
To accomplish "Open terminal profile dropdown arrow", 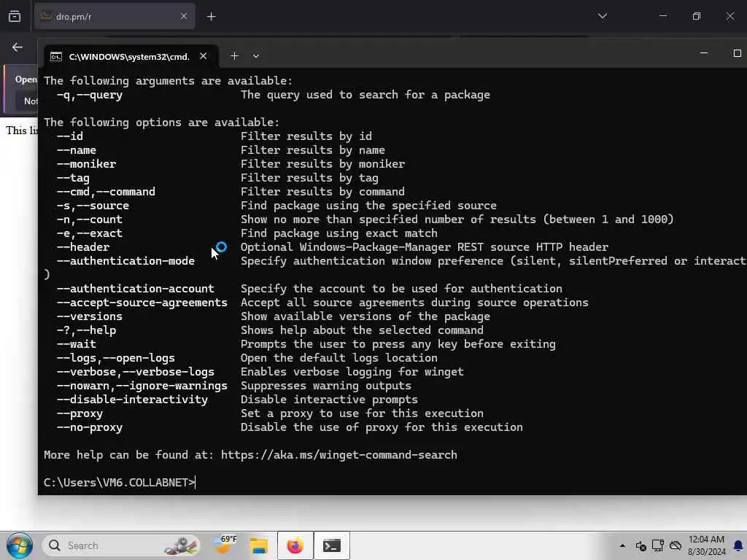I will pyautogui.click(x=256, y=56).
